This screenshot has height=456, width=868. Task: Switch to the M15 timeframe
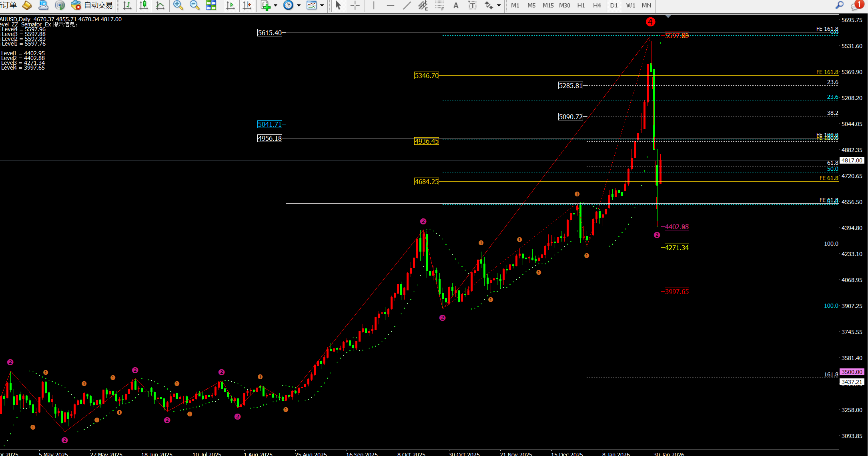point(547,5)
